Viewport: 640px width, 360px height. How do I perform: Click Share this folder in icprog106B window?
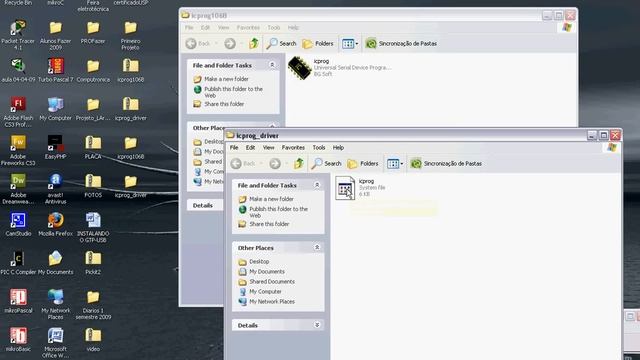pos(219,104)
